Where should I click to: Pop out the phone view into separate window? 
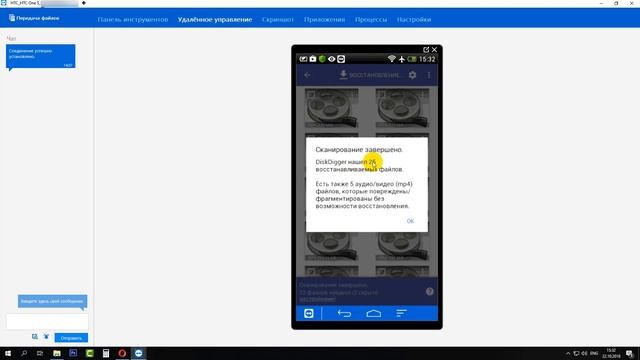point(426,49)
